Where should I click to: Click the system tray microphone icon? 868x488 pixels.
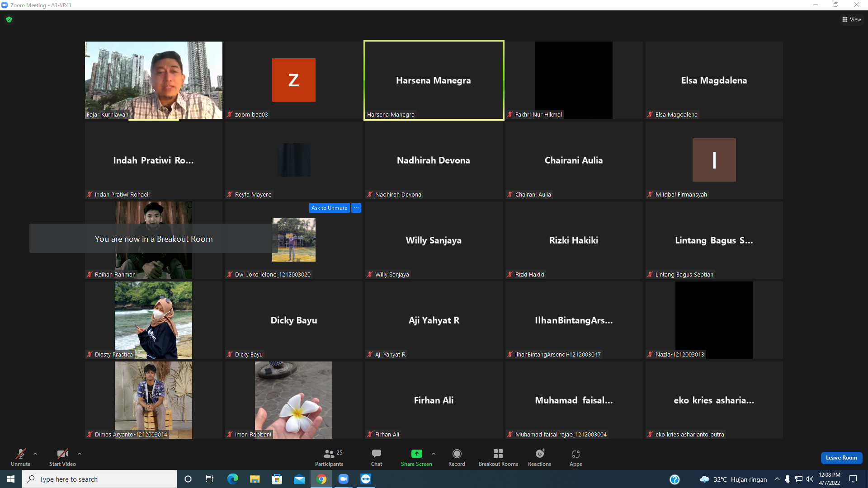pos(788,479)
